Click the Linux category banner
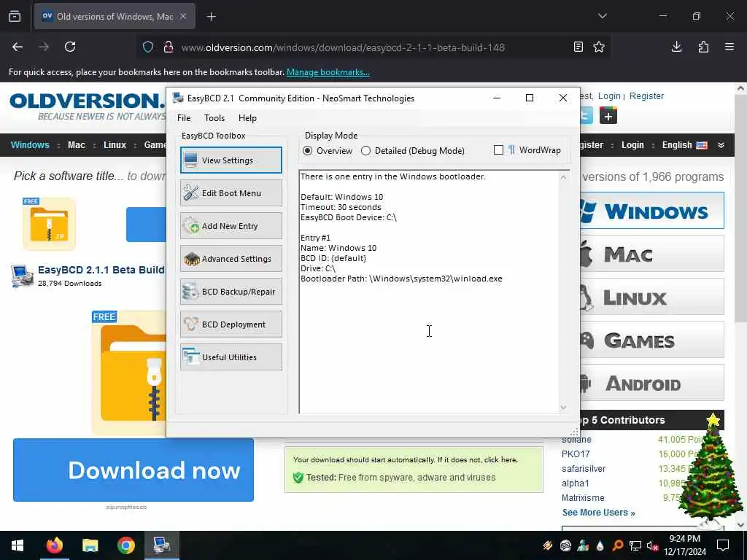Screen dimensions: 747x560 tap(651, 297)
